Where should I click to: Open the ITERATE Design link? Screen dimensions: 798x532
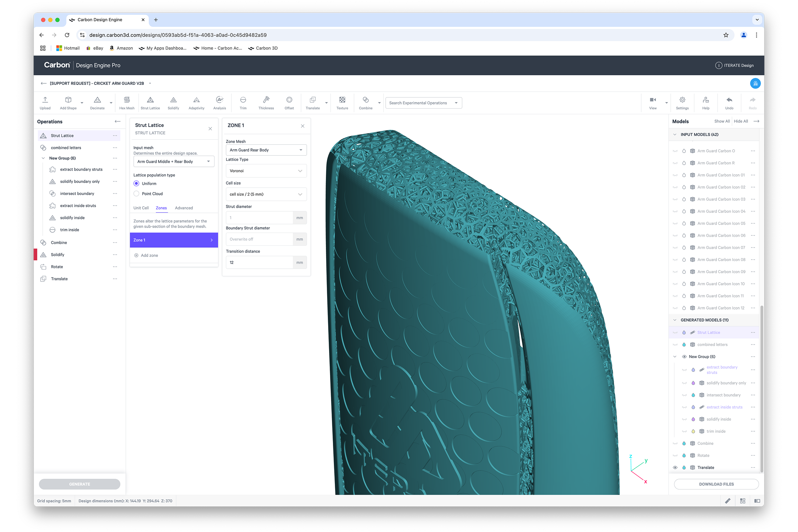pos(734,65)
